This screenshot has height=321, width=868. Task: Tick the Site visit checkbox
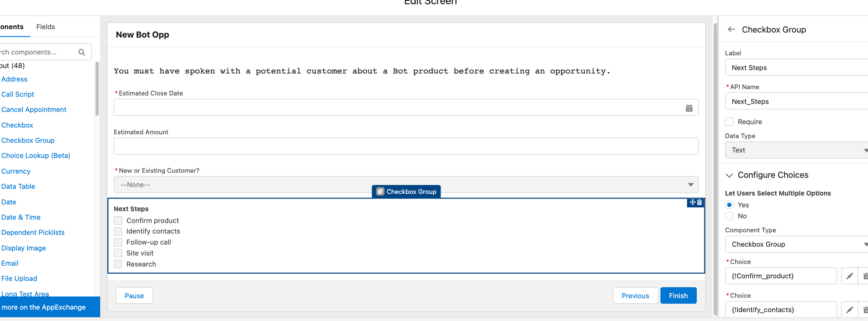click(118, 253)
